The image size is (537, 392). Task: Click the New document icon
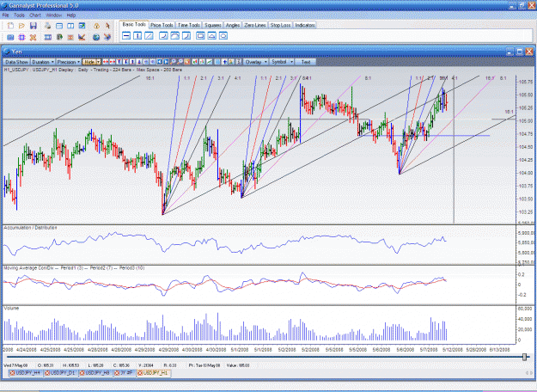[10, 26]
